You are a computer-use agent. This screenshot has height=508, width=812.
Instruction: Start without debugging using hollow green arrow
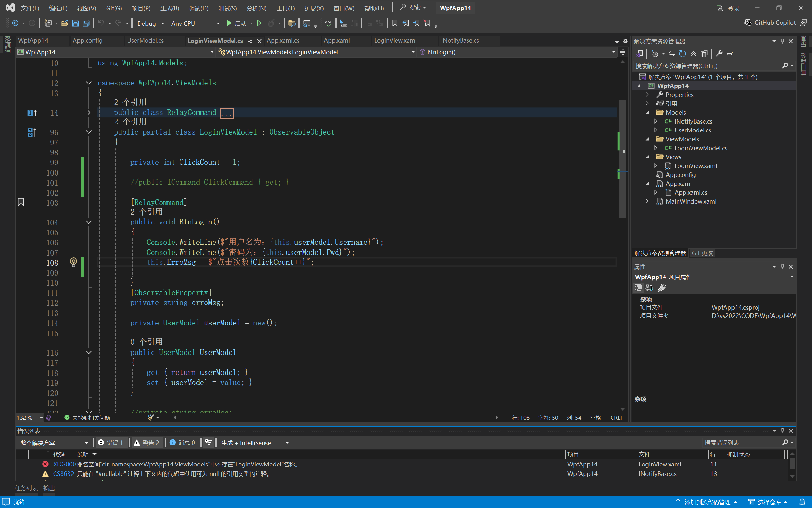click(x=259, y=23)
